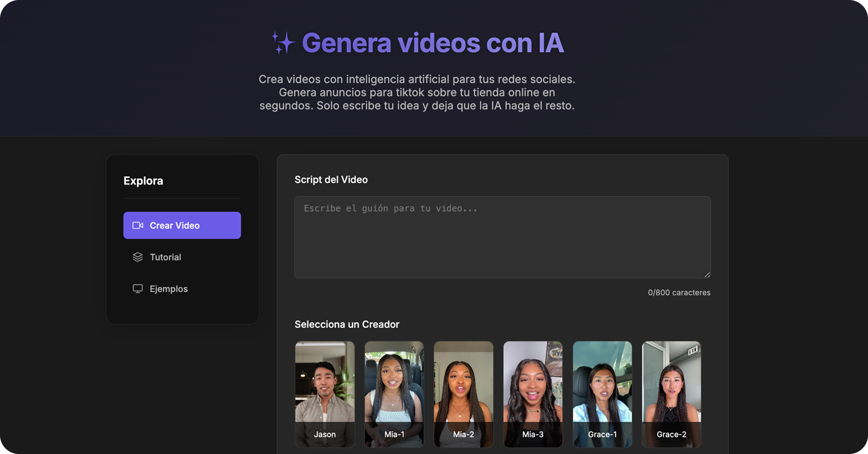Image resolution: width=868 pixels, height=454 pixels.
Task: Click the monitor icon next to Ejemplos
Action: click(x=138, y=289)
